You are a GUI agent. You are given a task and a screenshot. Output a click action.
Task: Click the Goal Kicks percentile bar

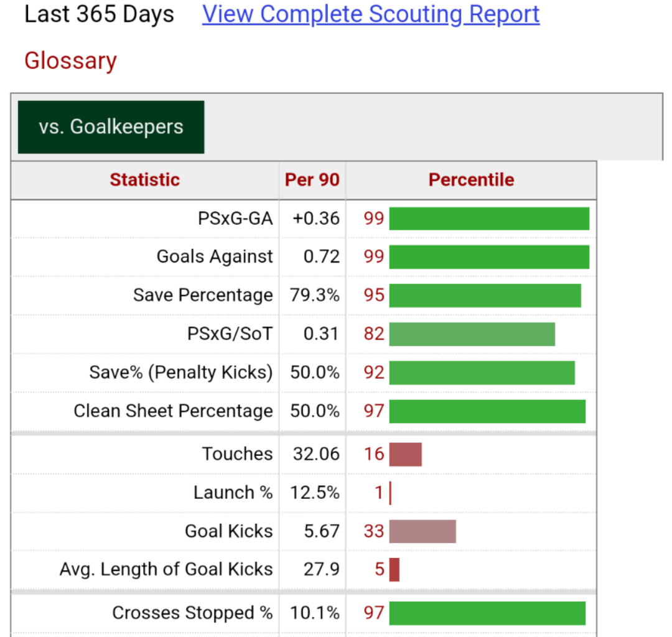pyautogui.click(x=422, y=531)
